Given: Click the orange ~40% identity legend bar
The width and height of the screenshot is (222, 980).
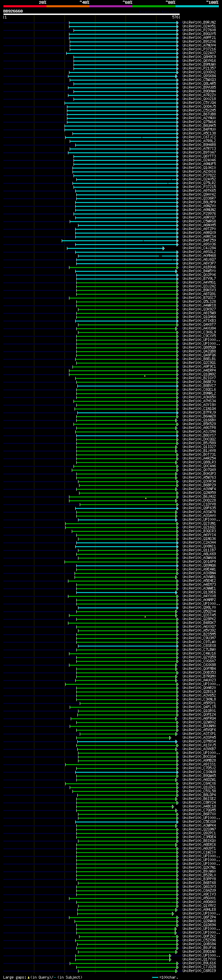Looking at the screenshot, I should tap(68, 6).
